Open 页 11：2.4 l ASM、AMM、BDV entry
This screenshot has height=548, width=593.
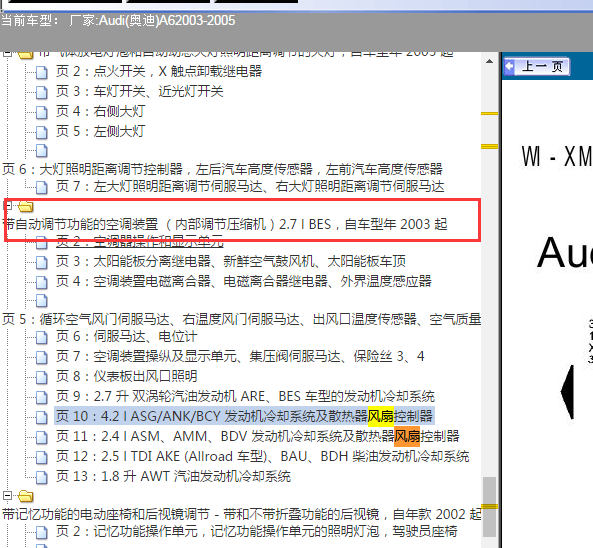[258, 436]
